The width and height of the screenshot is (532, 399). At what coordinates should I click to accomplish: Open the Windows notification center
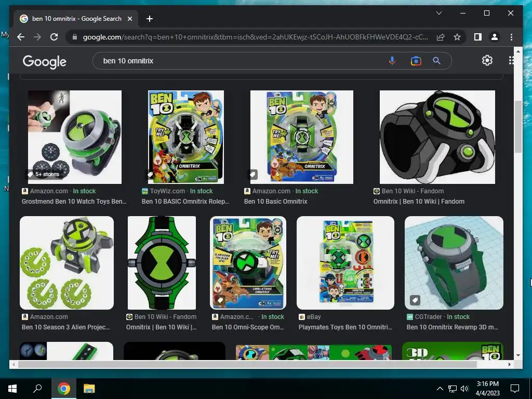tap(515, 389)
